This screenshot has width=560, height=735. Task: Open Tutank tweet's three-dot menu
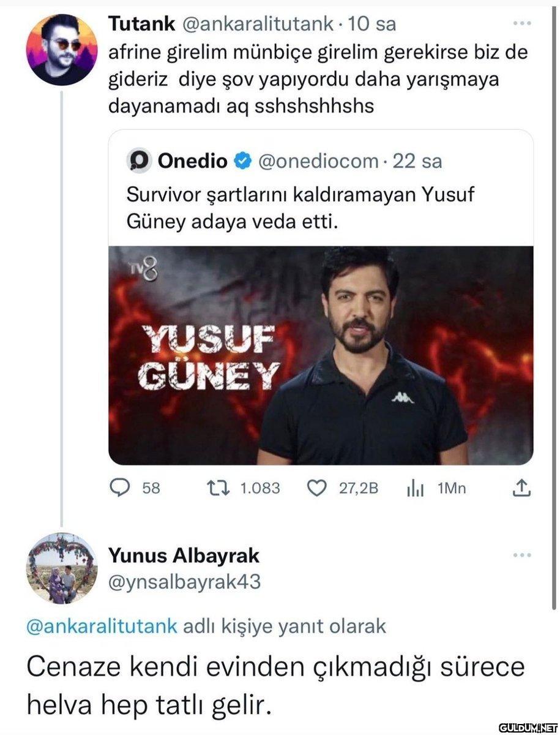pos(521,24)
